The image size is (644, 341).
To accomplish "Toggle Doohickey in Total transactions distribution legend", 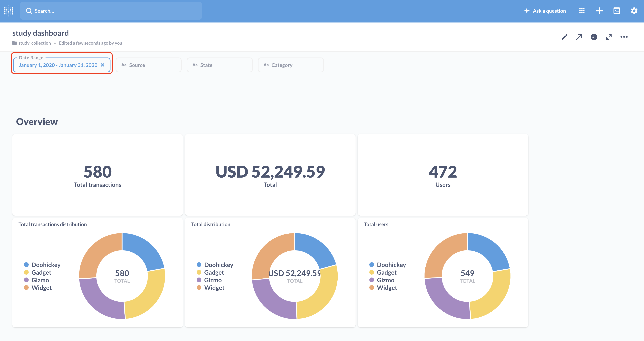I will click(x=42, y=264).
